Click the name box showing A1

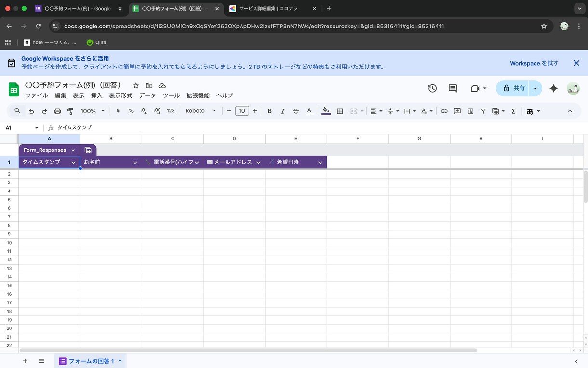point(22,128)
